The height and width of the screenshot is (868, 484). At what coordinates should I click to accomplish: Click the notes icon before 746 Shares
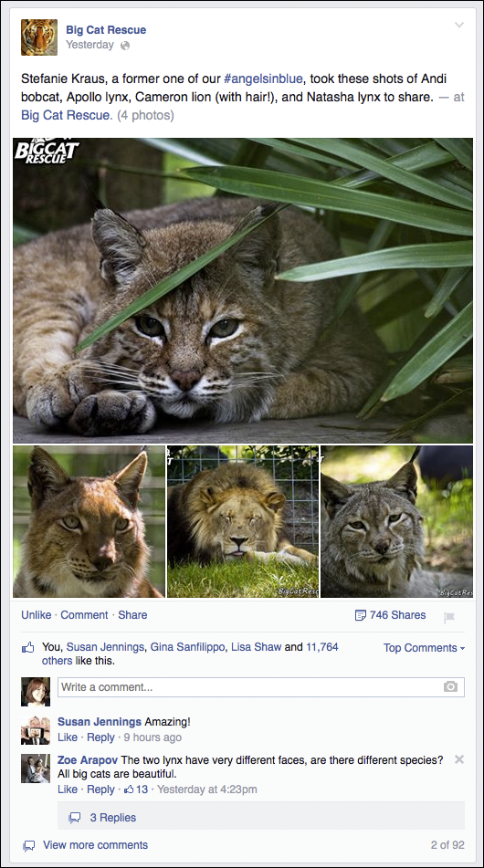361,615
